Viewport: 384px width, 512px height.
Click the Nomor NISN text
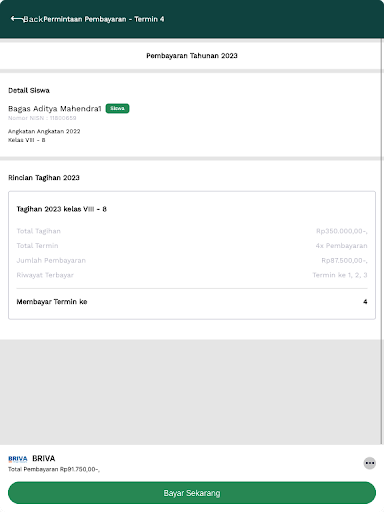coord(42,118)
